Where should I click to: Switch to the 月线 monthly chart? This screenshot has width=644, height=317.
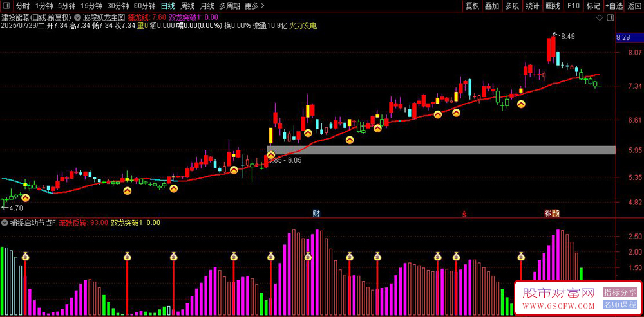click(x=207, y=6)
